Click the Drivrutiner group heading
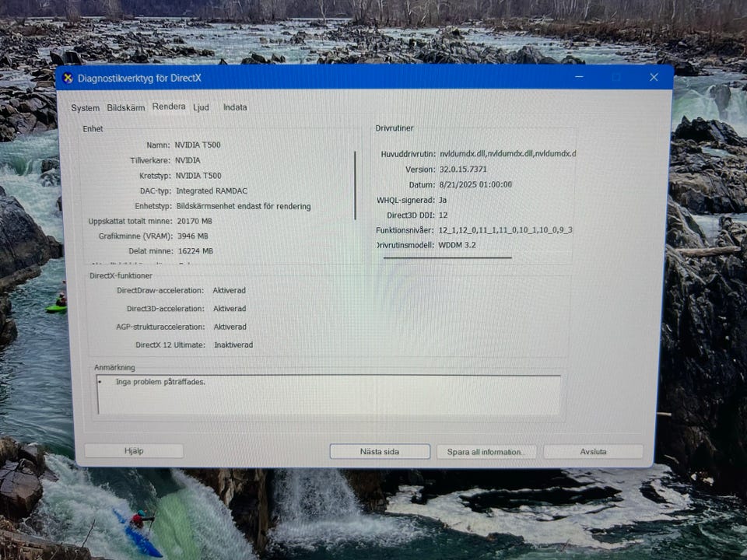The width and height of the screenshot is (747, 560). point(395,128)
